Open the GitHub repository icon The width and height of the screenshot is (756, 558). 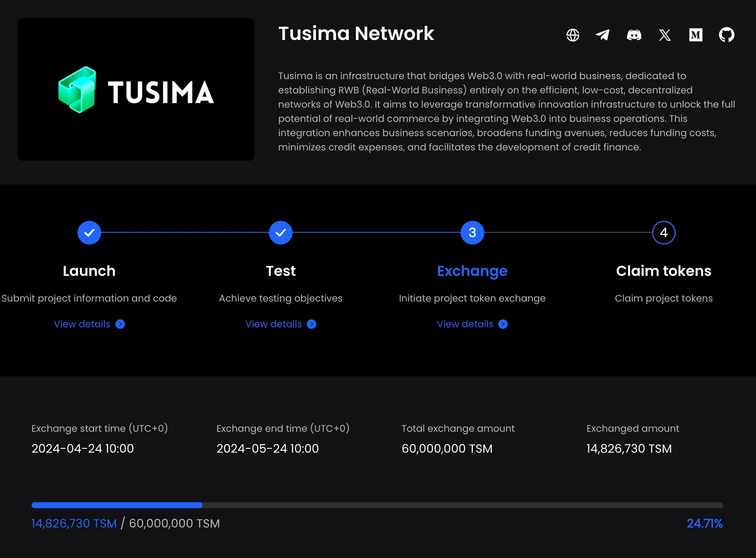click(726, 35)
